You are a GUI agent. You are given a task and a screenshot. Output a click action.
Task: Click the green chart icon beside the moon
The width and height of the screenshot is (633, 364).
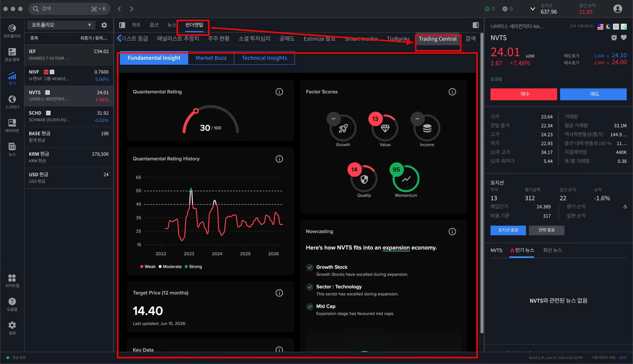[624, 27]
